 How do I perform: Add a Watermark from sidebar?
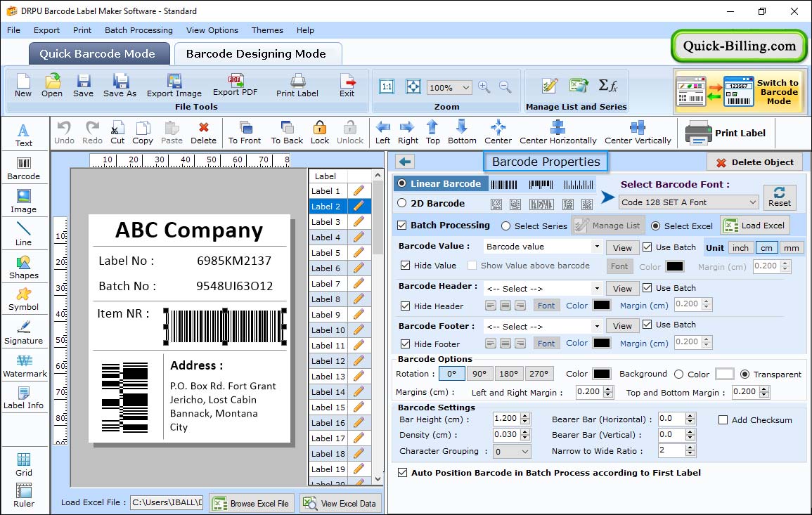[25, 366]
